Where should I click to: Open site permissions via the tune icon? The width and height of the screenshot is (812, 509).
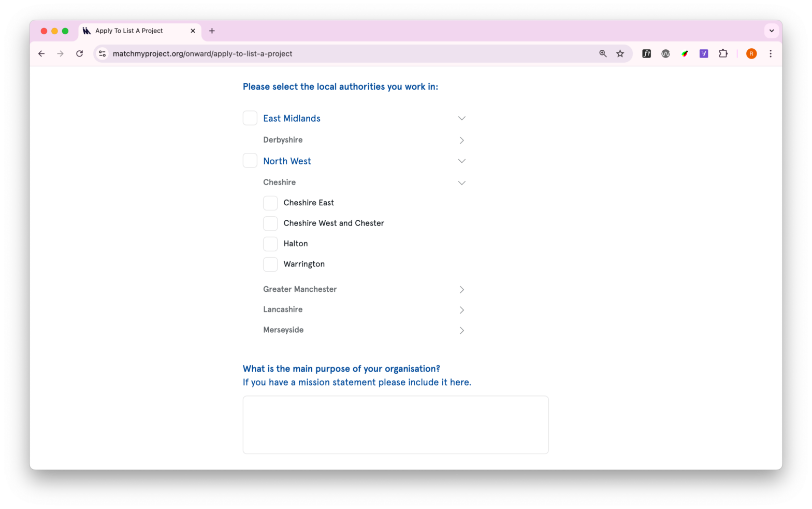point(102,53)
